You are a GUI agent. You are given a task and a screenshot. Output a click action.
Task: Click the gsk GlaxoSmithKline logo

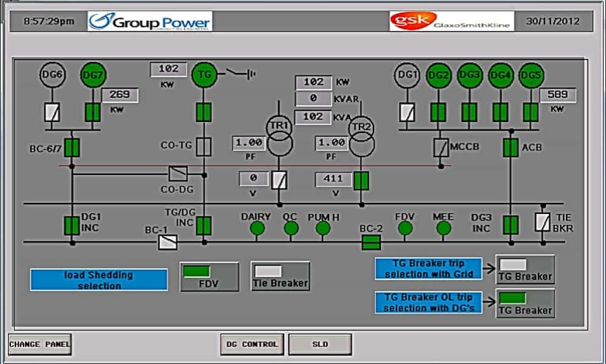pos(452,21)
